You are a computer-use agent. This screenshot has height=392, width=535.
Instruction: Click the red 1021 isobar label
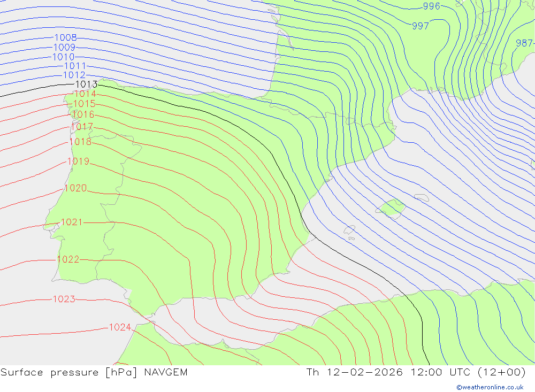click(72, 222)
